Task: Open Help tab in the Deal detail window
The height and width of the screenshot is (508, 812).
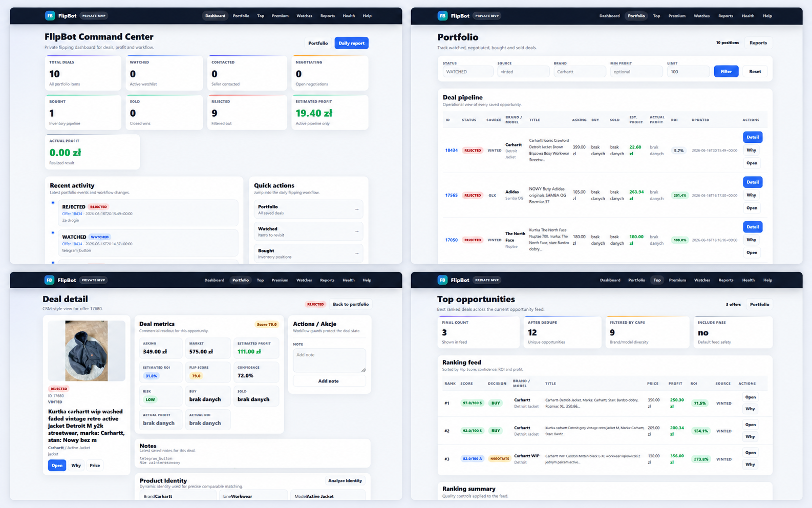Action: tap(367, 280)
